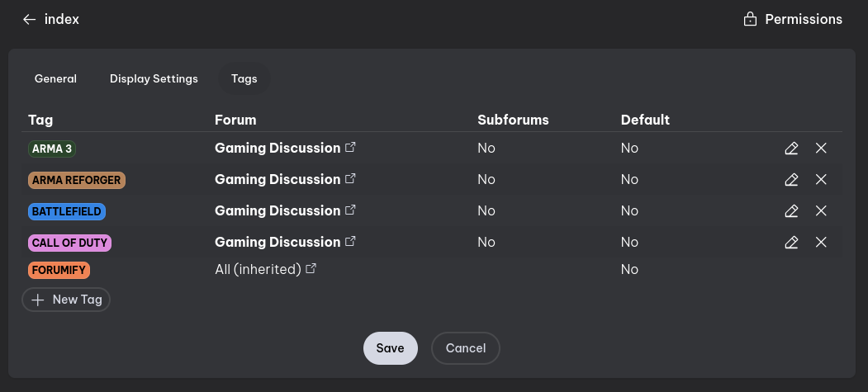The height and width of the screenshot is (392, 868).
Task: Click the orange FORUMIFY tag badge
Action: pos(58,270)
